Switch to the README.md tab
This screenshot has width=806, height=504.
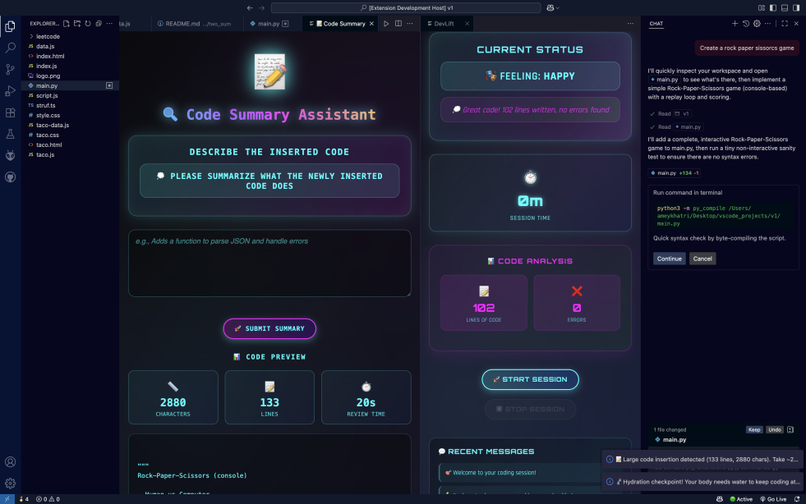(x=197, y=24)
